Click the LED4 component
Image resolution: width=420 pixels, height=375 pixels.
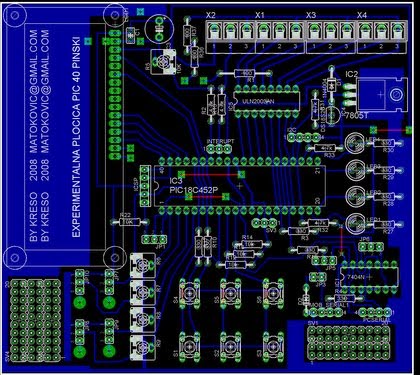(355, 143)
